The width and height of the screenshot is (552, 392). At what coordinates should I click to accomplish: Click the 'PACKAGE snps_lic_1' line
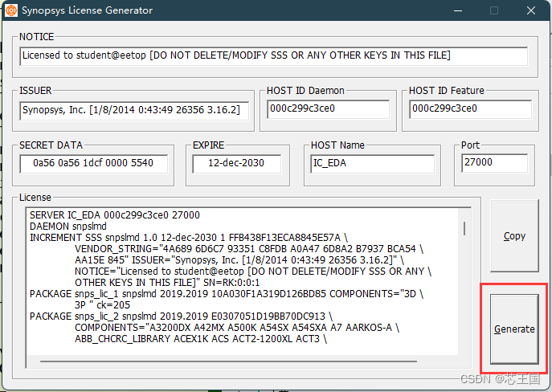[227, 294]
